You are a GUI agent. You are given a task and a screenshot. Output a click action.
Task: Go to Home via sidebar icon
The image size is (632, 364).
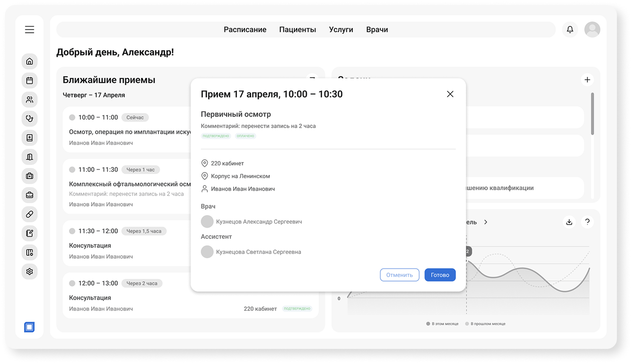click(30, 61)
